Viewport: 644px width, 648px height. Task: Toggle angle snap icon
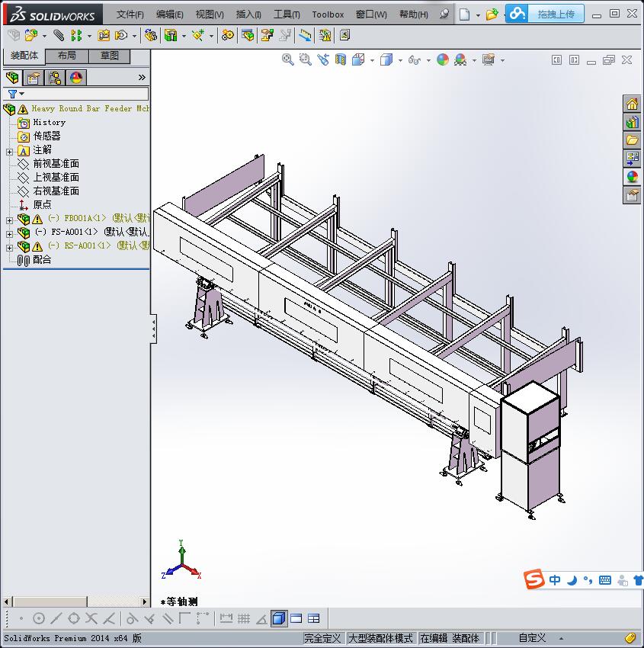(x=261, y=619)
